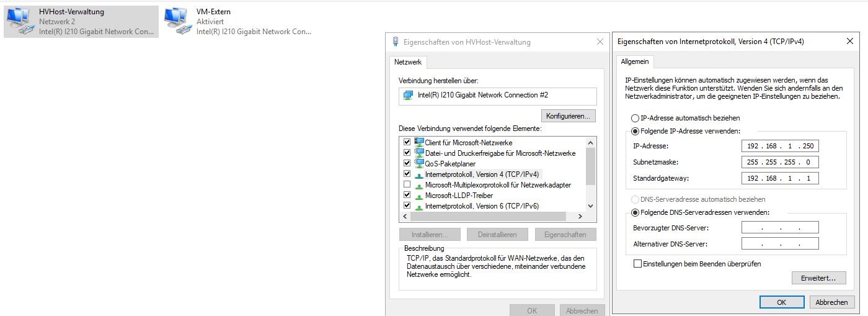Click the Internetprotokoll Version 6 protocol icon
The image size is (868, 316).
point(420,206)
